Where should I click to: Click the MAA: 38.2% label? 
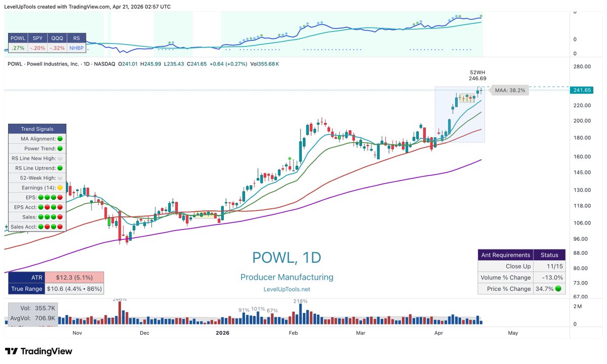[510, 90]
